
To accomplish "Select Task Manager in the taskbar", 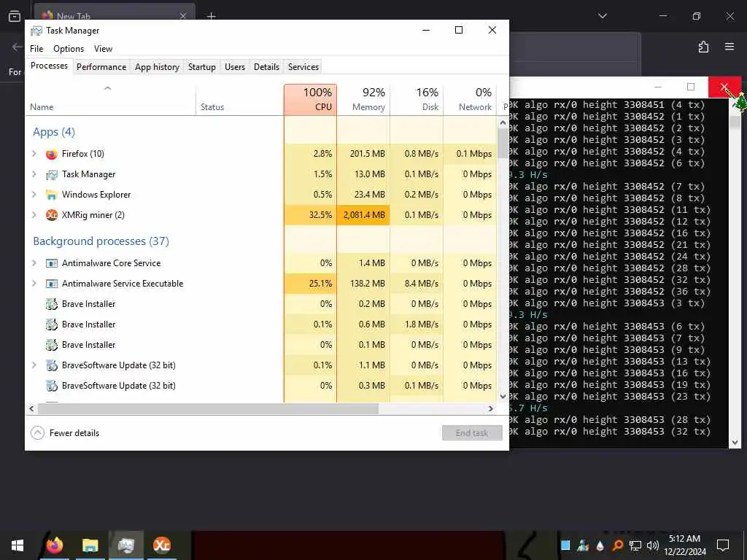I will 126,545.
